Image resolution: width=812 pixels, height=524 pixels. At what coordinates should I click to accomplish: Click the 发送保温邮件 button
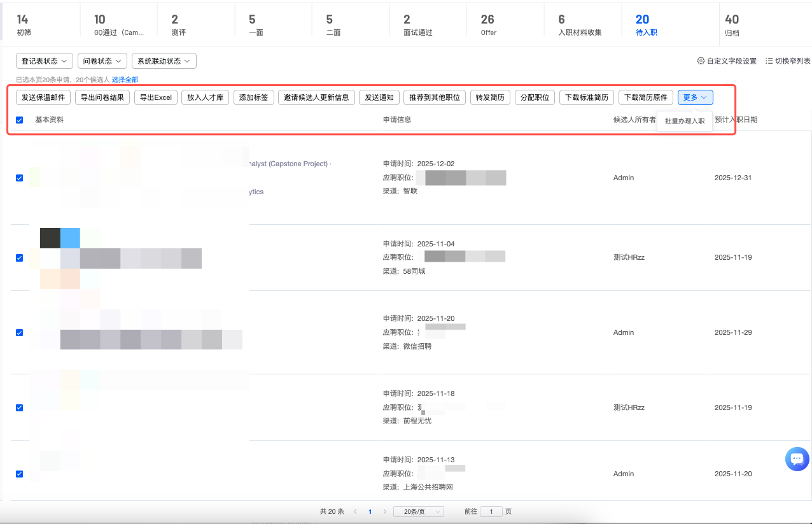(x=43, y=97)
